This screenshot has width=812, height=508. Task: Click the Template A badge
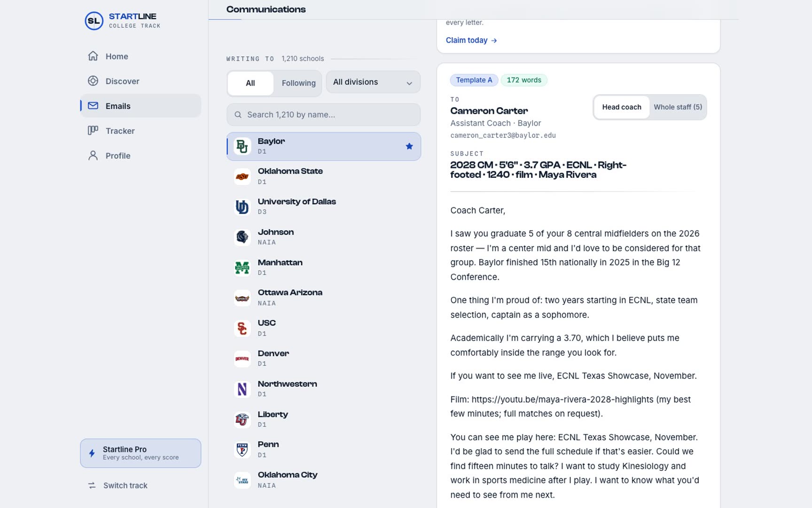[x=474, y=80]
